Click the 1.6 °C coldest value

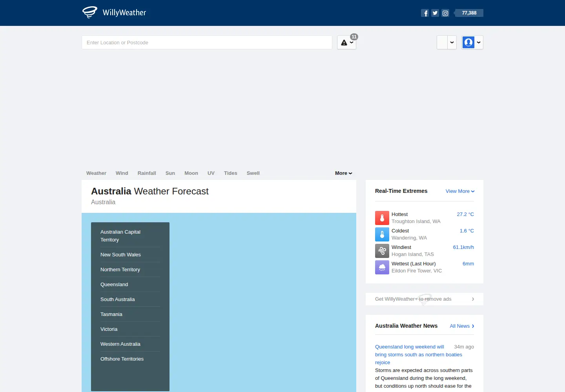(467, 230)
